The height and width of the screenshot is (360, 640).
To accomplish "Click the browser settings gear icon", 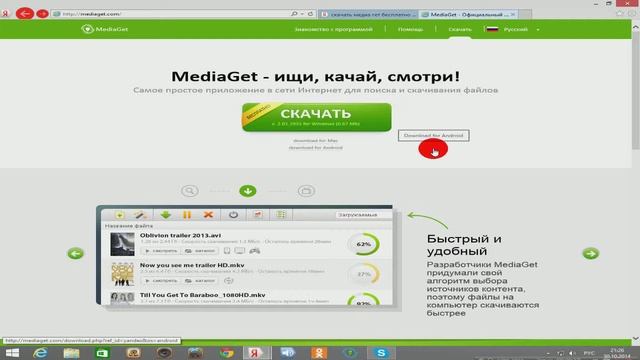I will (633, 14).
